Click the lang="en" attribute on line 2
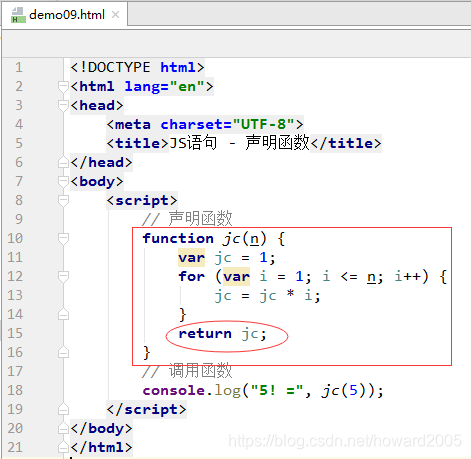Image resolution: width=471 pixels, height=459 pixels. coord(164,87)
